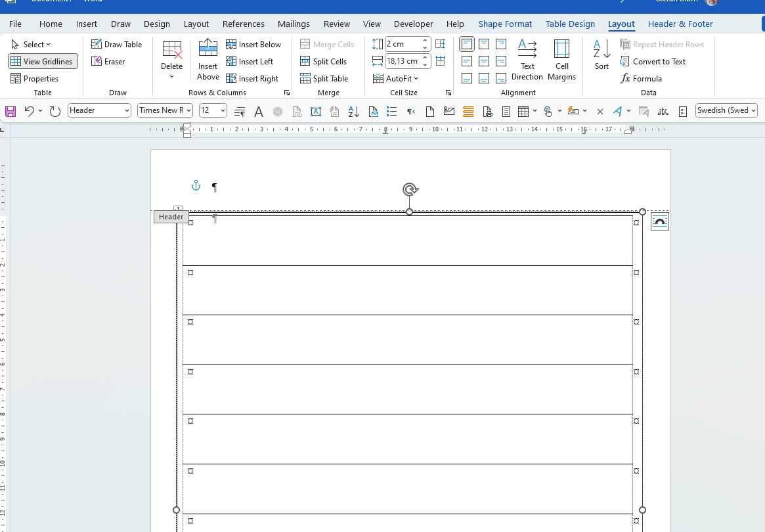Switch to the Table Design tab
Viewport: 765px width, 532px height.
point(570,24)
